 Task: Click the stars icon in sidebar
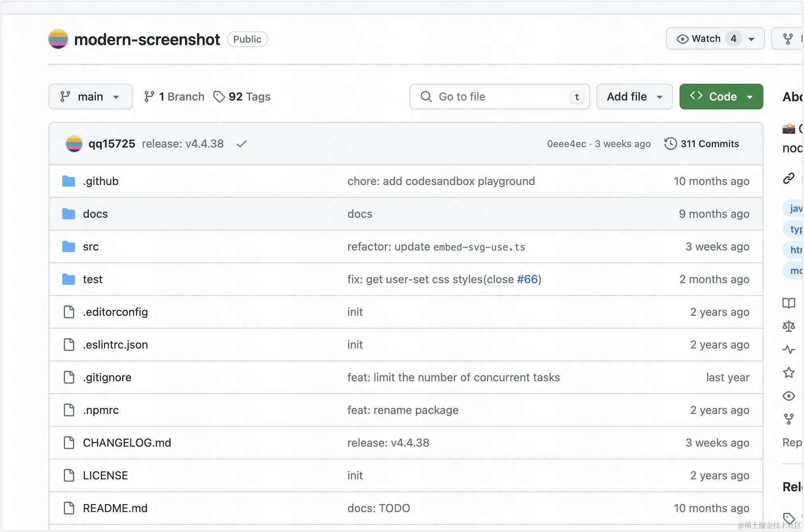(788, 373)
